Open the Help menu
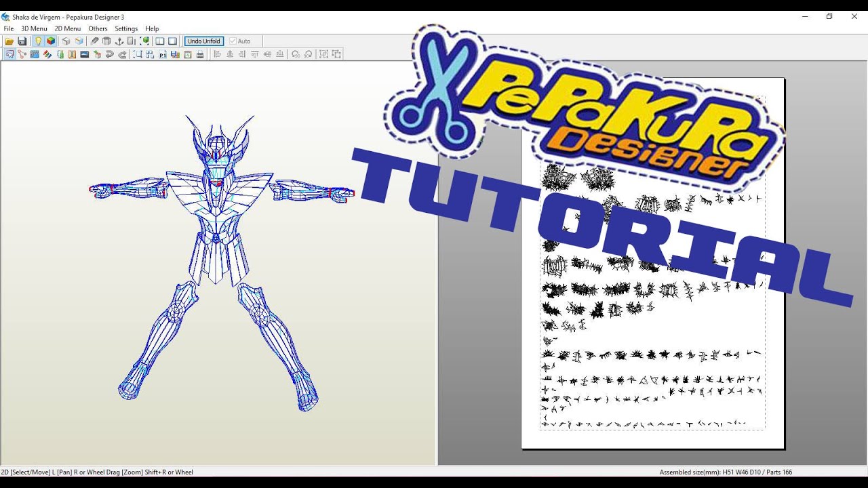 click(152, 28)
